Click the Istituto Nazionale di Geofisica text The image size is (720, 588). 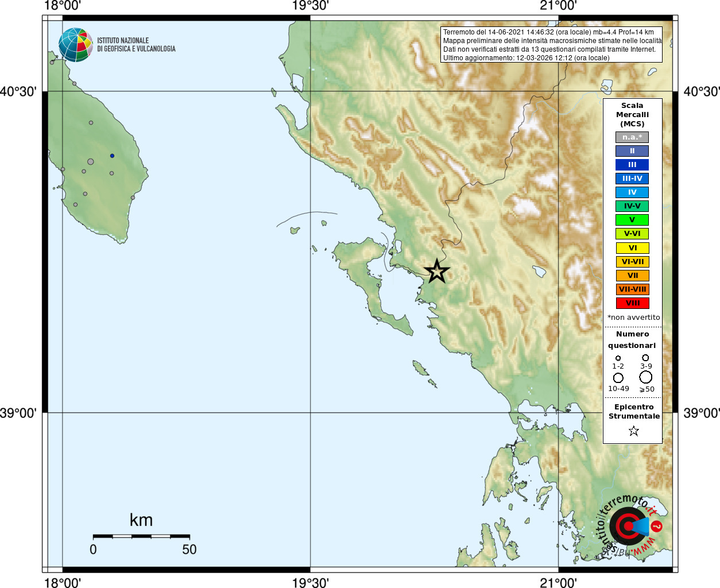coord(136,45)
